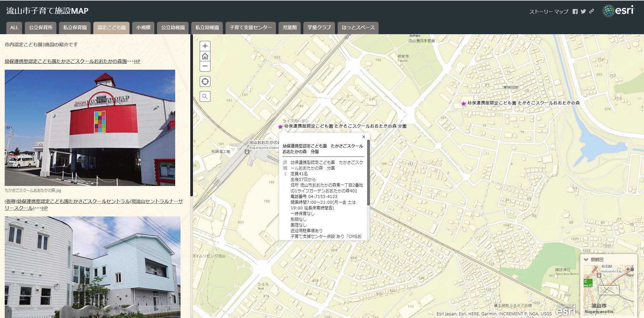Return to default extent with the home icon

[x=205, y=56]
